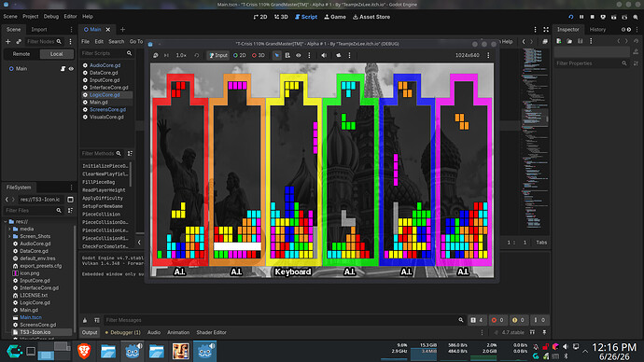
Task: Toggle alphabetical sorting of the methods list
Action: (x=130, y=154)
